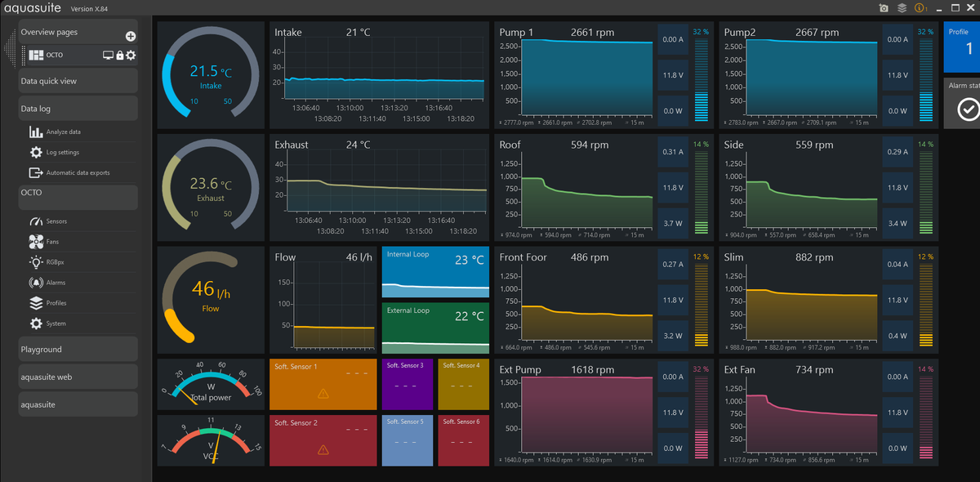This screenshot has height=482, width=980.
Task: Select the RGBpx menu entry
Action: [56, 262]
